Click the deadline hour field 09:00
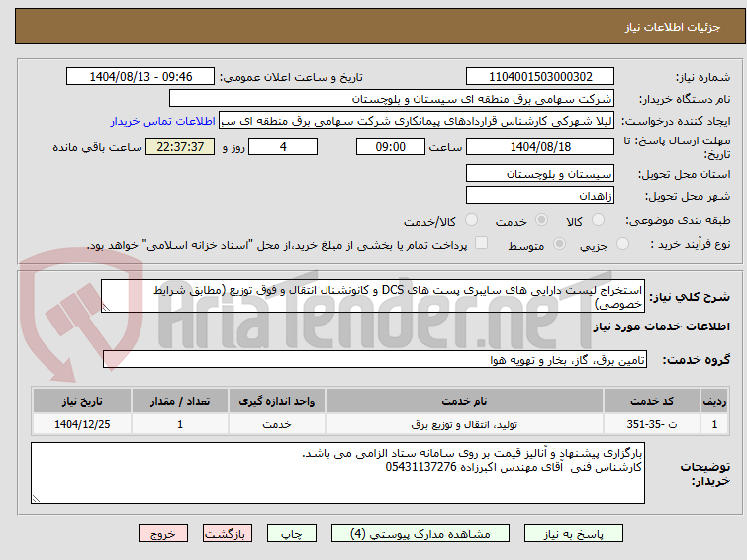 tap(391, 146)
